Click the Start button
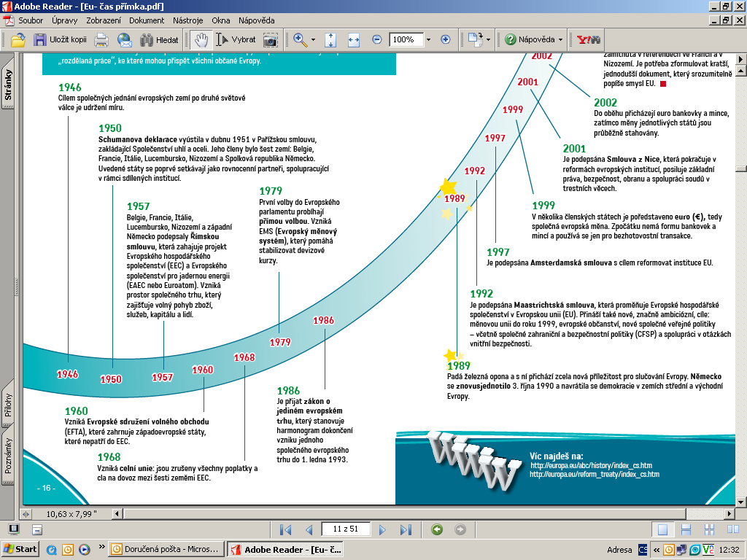 [20, 549]
